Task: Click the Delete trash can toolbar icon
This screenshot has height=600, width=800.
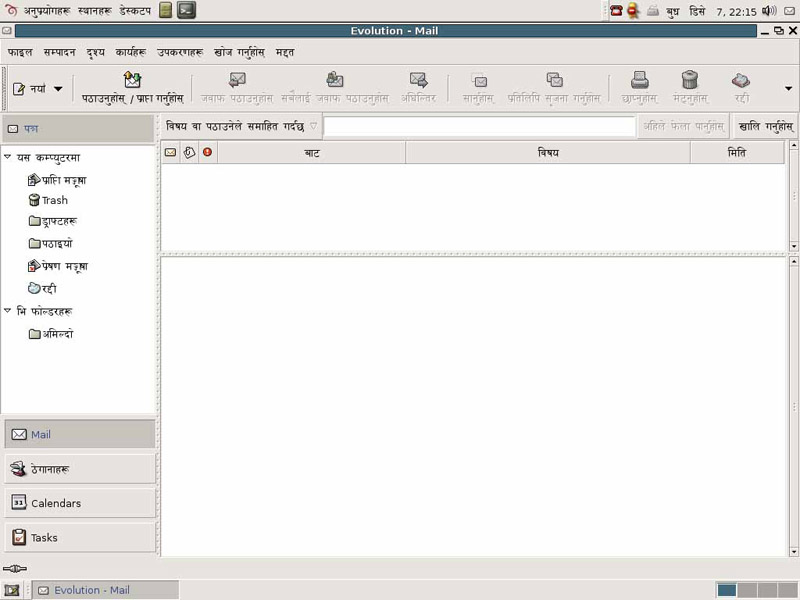Action: click(x=689, y=81)
